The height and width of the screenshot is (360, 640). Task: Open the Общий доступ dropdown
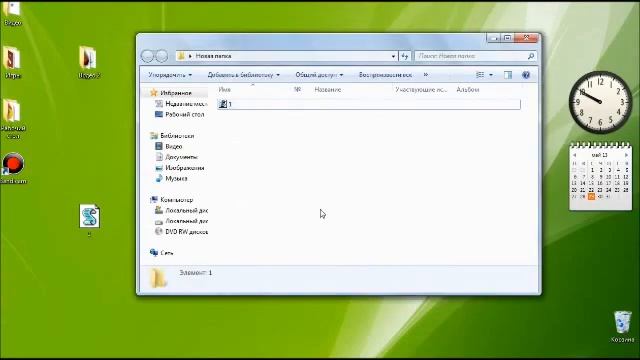(x=319, y=75)
